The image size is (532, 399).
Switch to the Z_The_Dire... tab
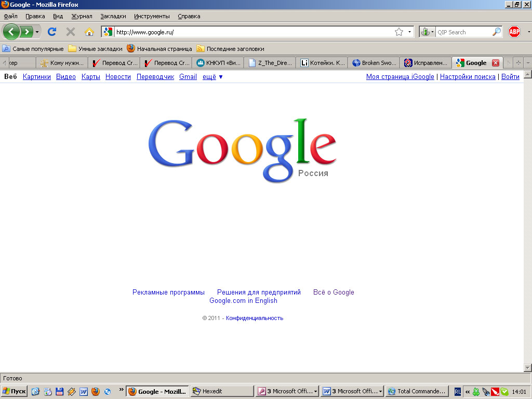click(270, 63)
